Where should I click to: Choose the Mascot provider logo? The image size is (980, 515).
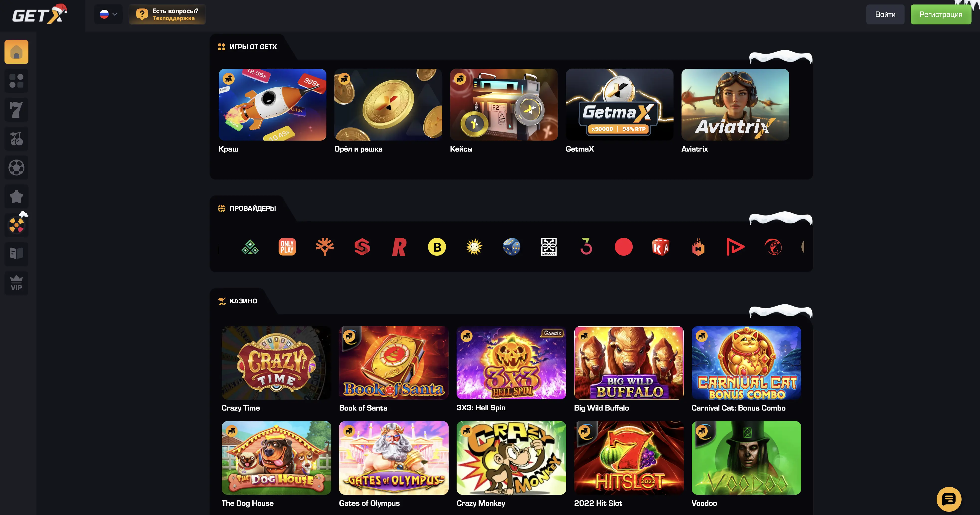(x=549, y=247)
